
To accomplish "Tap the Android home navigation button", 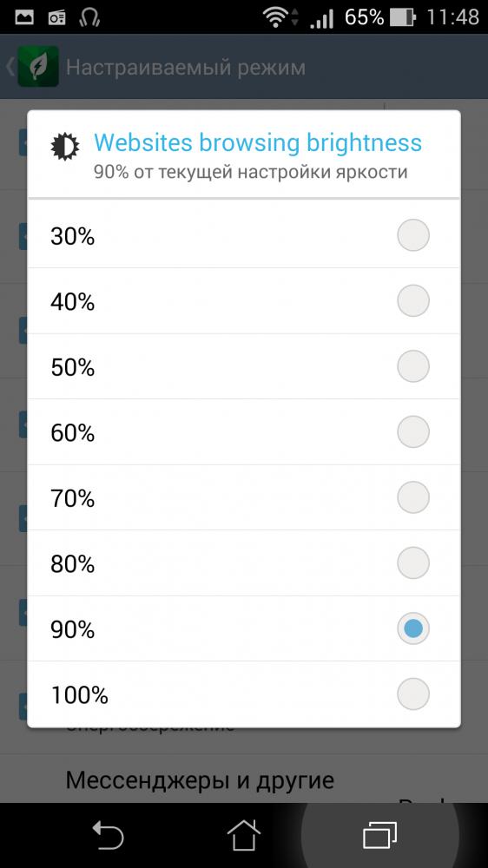I will click(244, 834).
